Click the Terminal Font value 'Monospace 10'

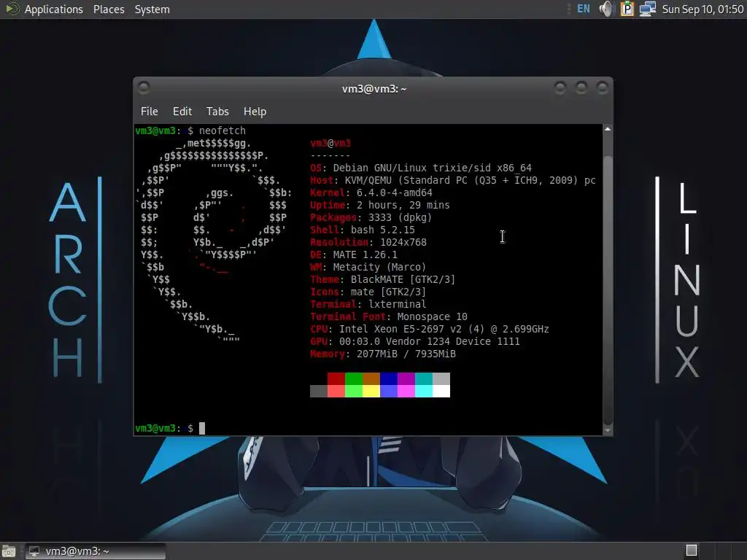tap(432, 316)
